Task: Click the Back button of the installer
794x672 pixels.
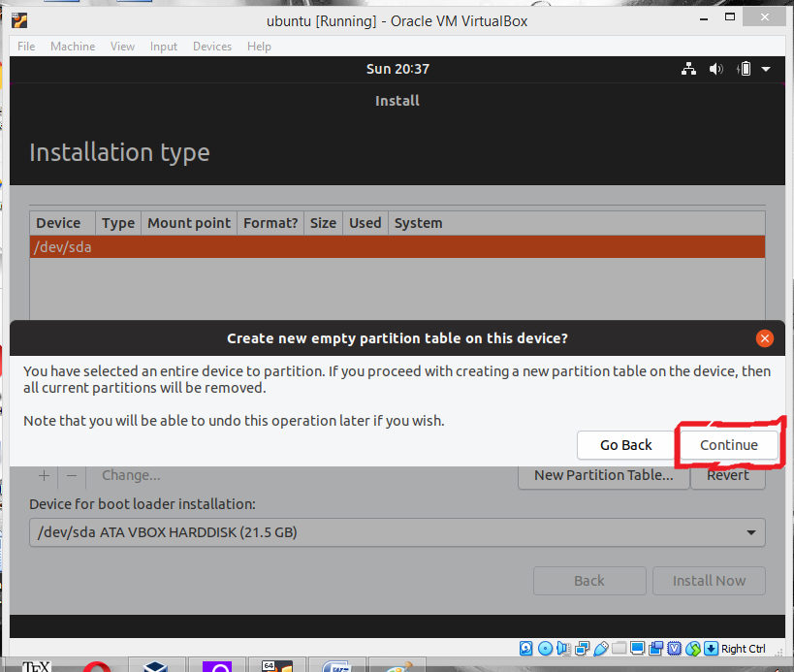Action: tap(589, 581)
